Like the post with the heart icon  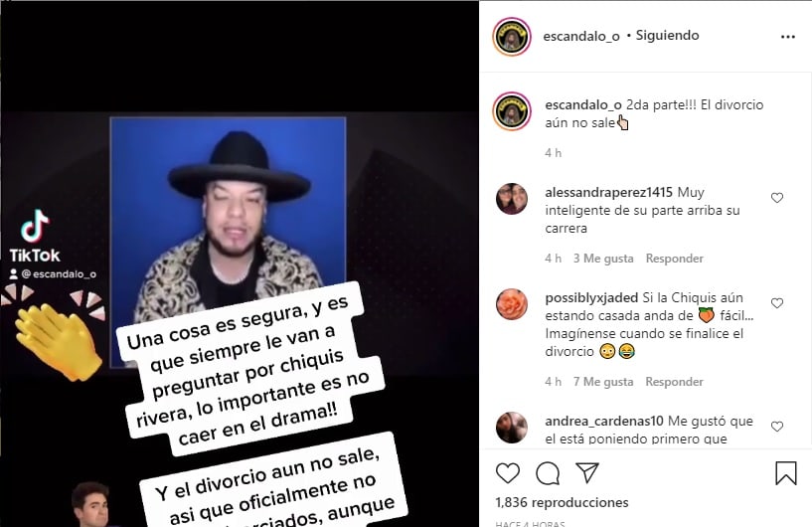(x=508, y=473)
